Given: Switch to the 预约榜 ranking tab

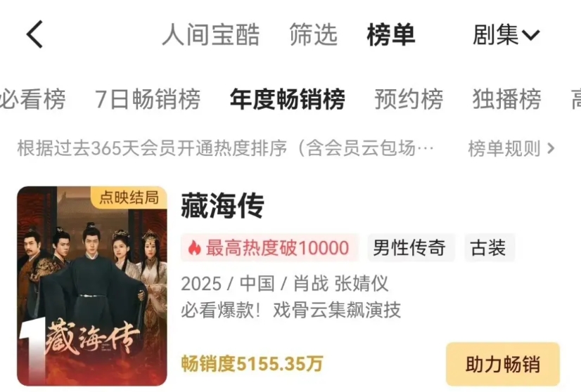Looking at the screenshot, I should (x=409, y=99).
